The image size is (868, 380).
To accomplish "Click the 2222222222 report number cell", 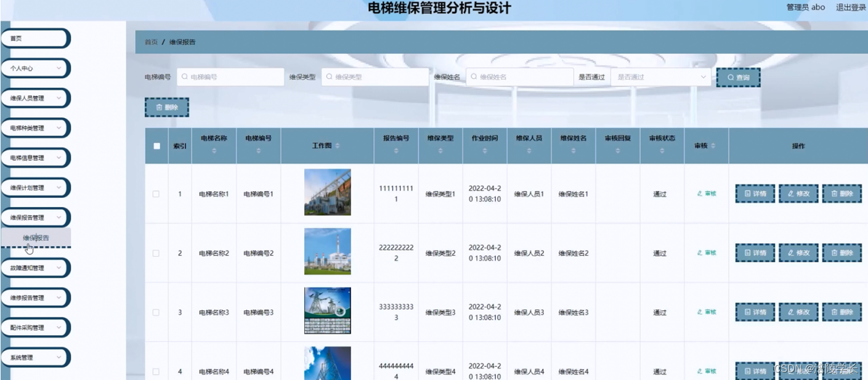I will [396, 253].
